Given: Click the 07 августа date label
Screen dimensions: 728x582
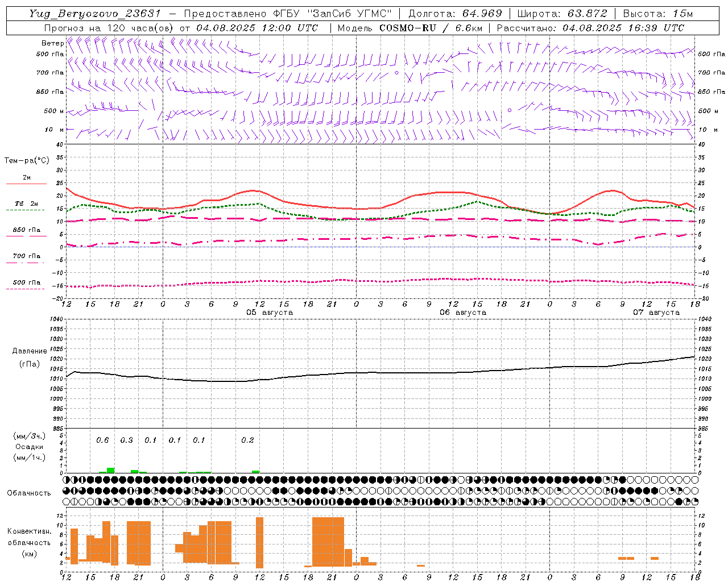Looking at the screenshot, I should click(656, 313).
